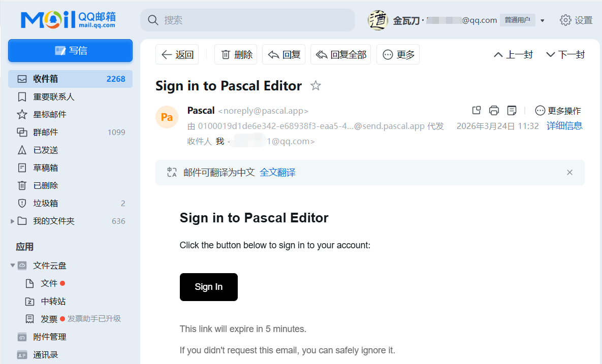Viewport: 602px width, 364px height.
Task: Expand the 我的文件夹 folder tree
Action: 13,221
